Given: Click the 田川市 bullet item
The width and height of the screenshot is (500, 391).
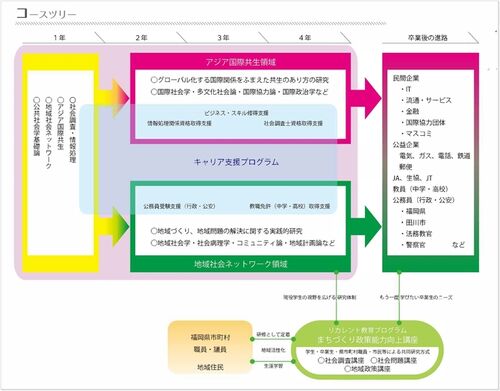Looking at the screenshot, I should [x=413, y=222].
